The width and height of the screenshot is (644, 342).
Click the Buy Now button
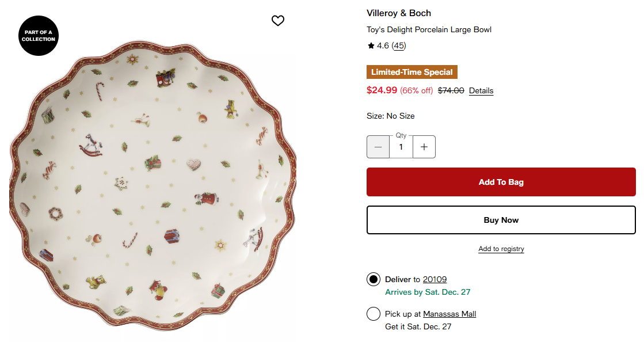click(x=501, y=220)
